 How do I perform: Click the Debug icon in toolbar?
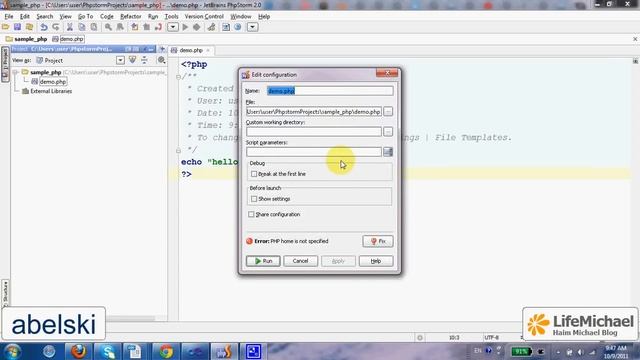197,27
